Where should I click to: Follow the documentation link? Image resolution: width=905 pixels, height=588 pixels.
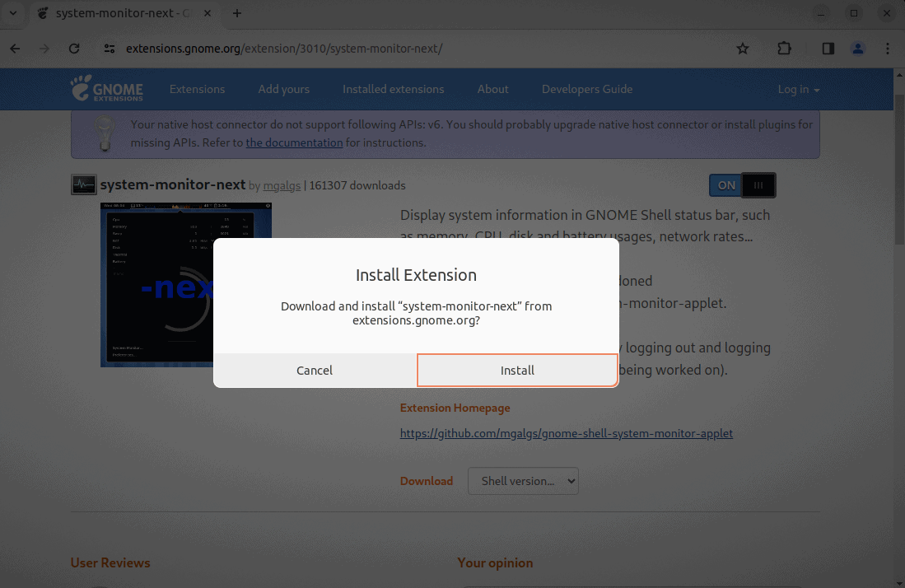(294, 142)
